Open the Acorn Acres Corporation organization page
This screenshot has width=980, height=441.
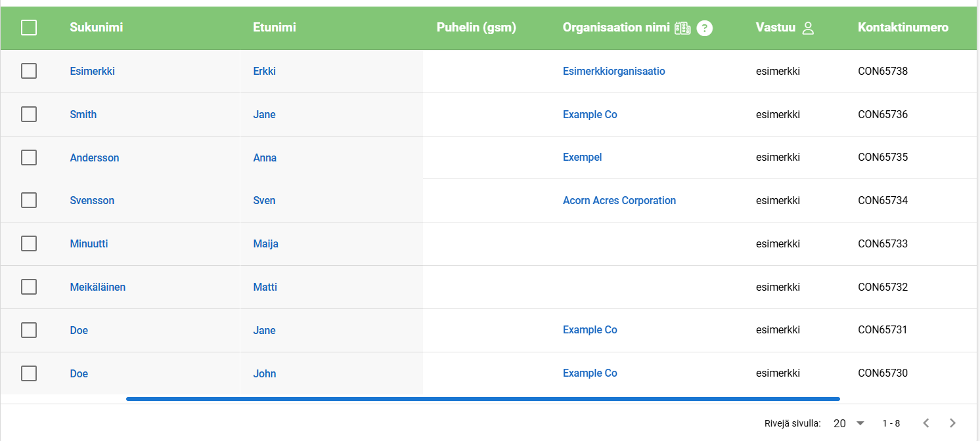[619, 200]
